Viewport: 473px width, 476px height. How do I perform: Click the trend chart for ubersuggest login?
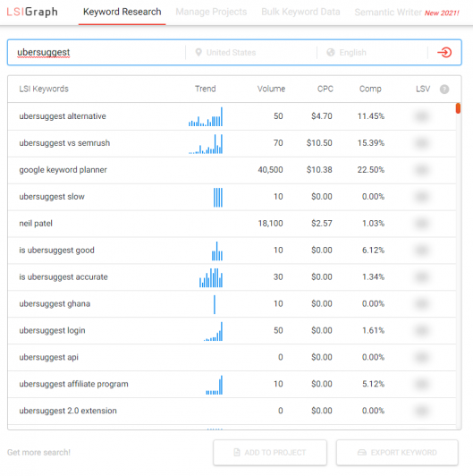(213, 331)
